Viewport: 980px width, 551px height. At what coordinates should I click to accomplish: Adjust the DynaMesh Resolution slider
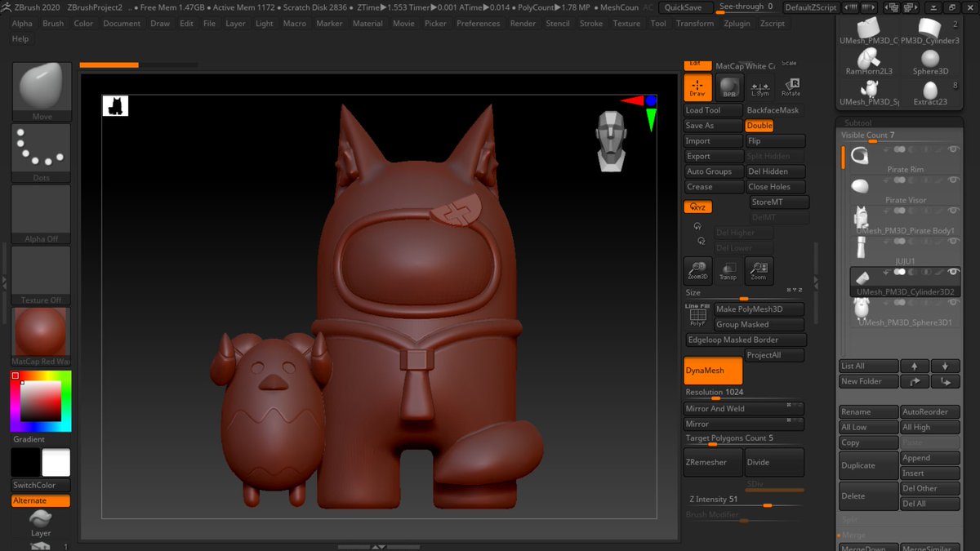click(x=745, y=394)
